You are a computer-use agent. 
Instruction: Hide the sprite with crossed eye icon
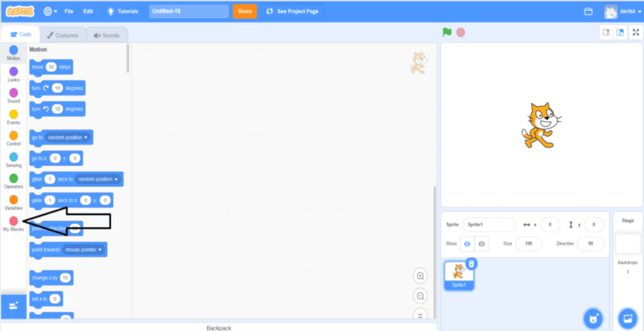pos(482,244)
